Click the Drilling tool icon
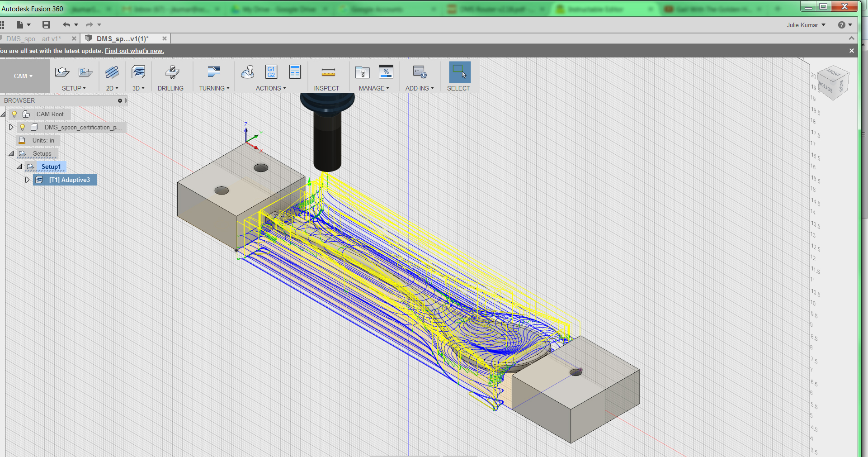 pos(172,72)
